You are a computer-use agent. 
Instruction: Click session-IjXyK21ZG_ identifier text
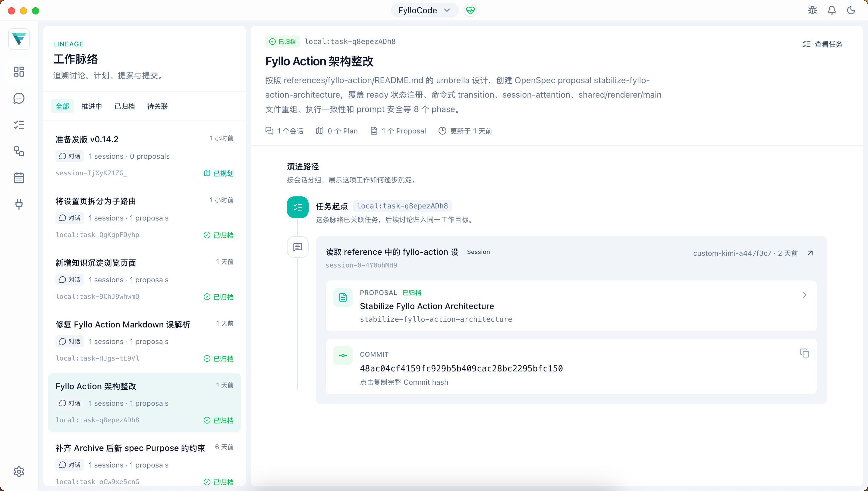coord(91,173)
